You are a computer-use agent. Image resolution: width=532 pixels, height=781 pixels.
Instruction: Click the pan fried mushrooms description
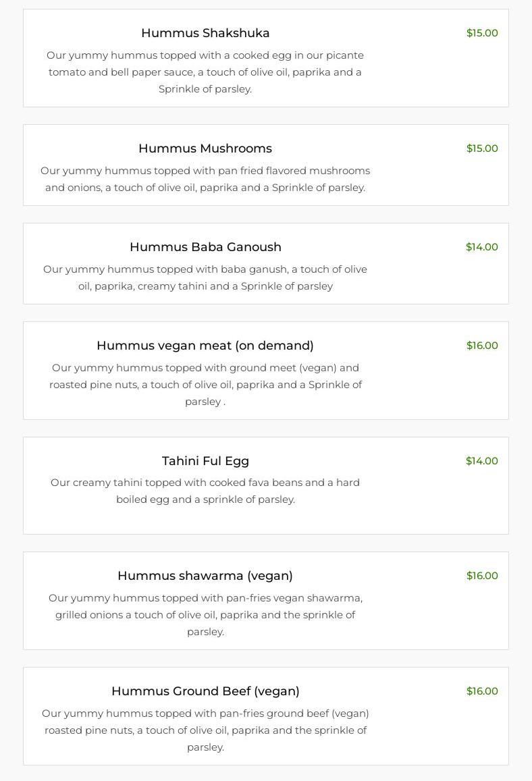point(205,179)
